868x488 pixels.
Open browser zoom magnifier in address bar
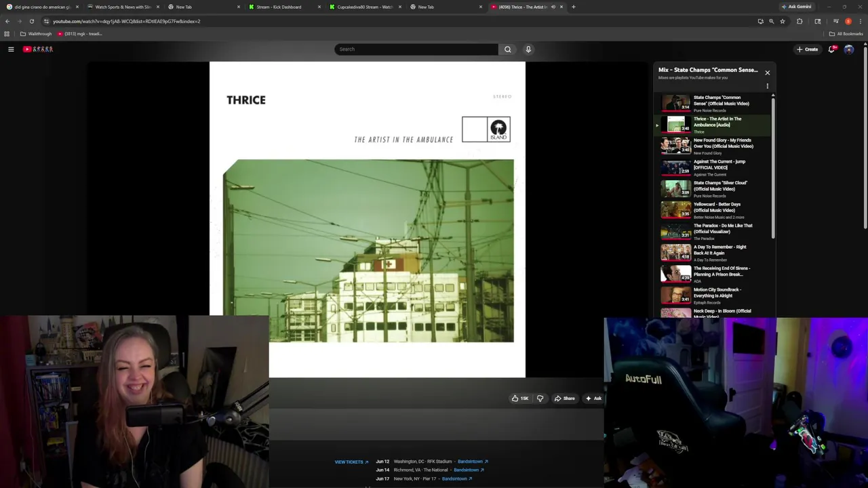pyautogui.click(x=771, y=21)
